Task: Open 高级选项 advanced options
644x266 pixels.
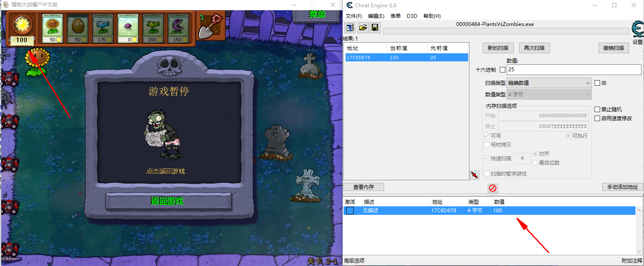Action: click(x=354, y=261)
